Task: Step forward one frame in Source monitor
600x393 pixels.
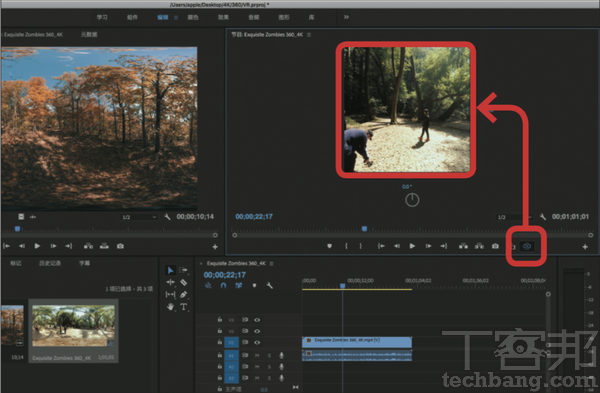Action: pos(53,246)
